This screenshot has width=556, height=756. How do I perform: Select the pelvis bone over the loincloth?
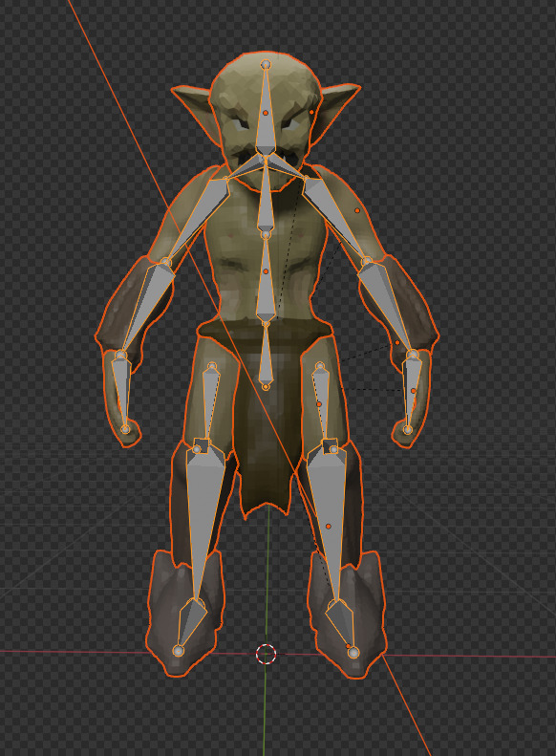pos(266,359)
